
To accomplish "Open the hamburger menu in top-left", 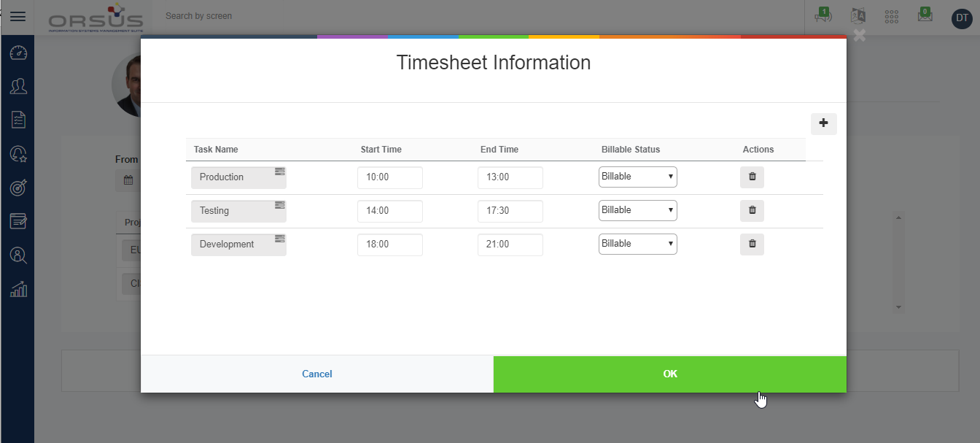I will (17, 17).
